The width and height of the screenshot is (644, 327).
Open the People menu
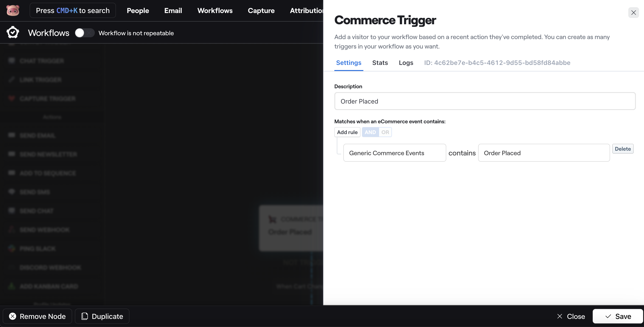pos(138,11)
